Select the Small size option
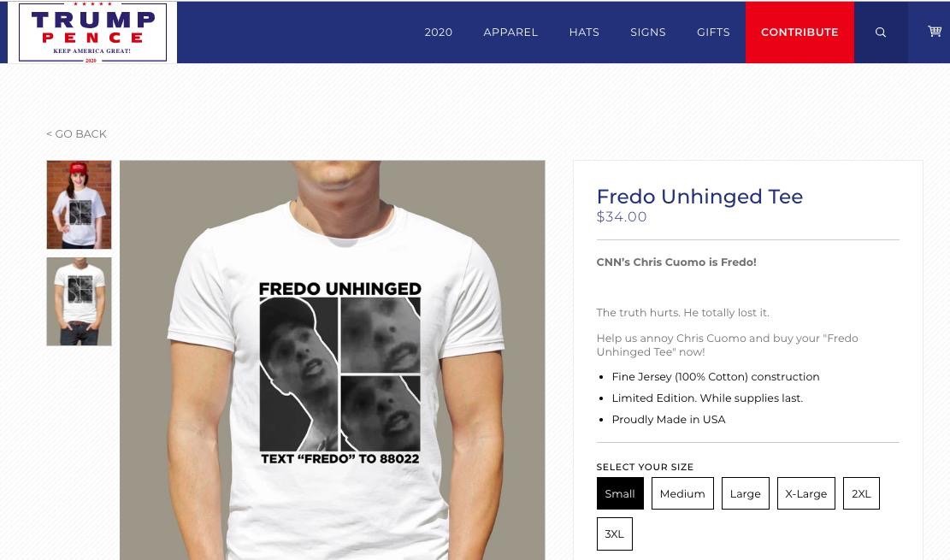The height and width of the screenshot is (560, 950). tap(620, 493)
